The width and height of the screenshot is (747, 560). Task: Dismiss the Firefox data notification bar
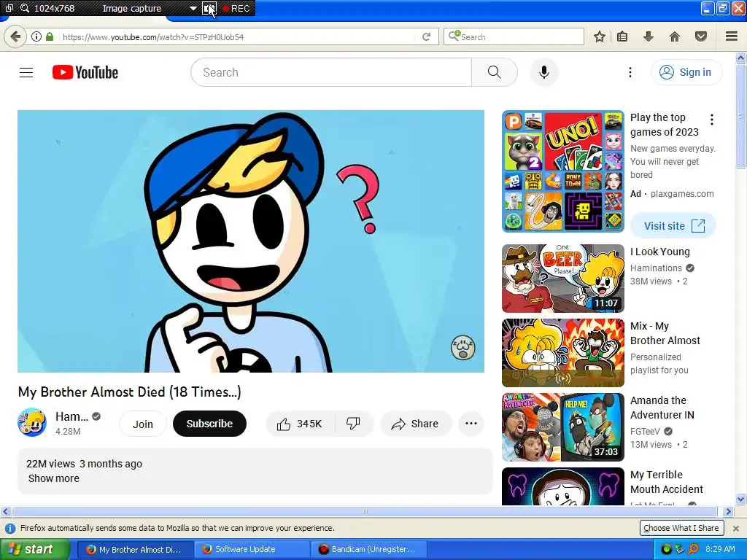coord(735,528)
